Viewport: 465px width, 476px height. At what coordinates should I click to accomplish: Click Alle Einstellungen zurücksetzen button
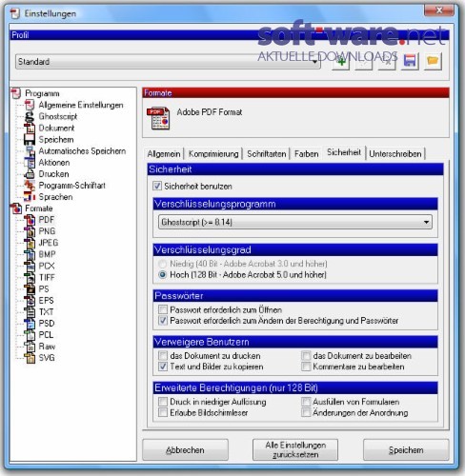tap(295, 449)
